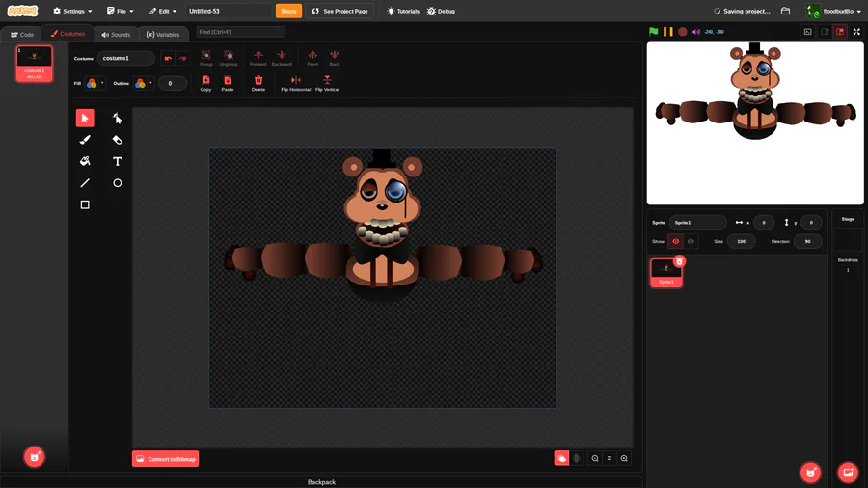This screenshot has width=868, height=488.
Task: Click Flip Horizontal
Action: pyautogui.click(x=296, y=83)
